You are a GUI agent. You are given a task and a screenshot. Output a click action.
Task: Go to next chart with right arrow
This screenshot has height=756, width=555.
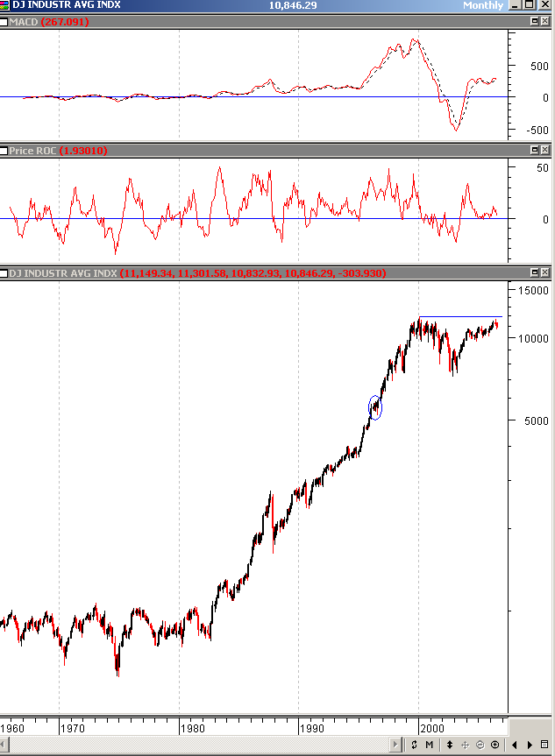pos(530,745)
